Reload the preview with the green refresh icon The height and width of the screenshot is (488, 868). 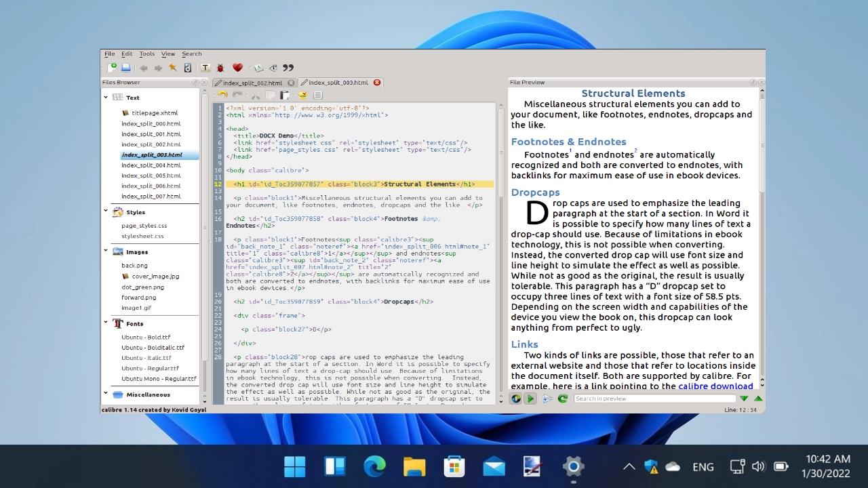click(x=563, y=399)
